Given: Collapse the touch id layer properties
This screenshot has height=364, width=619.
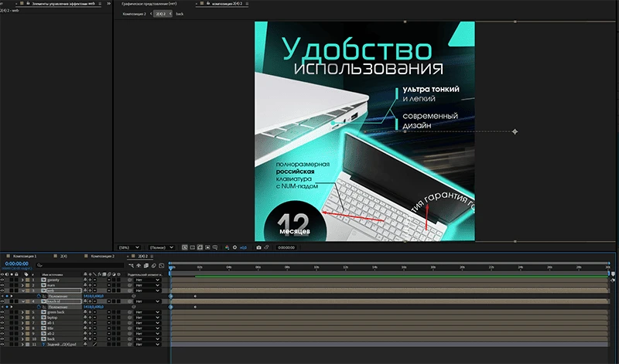Looking at the screenshot, I should (23, 301).
